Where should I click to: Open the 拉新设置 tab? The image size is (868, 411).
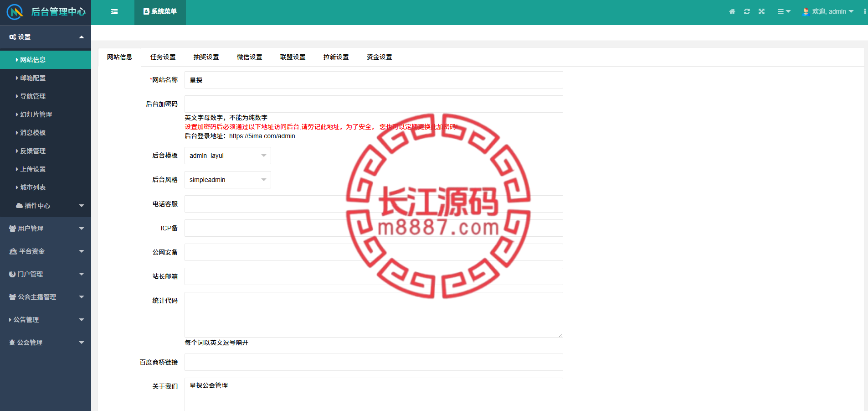[x=336, y=57]
